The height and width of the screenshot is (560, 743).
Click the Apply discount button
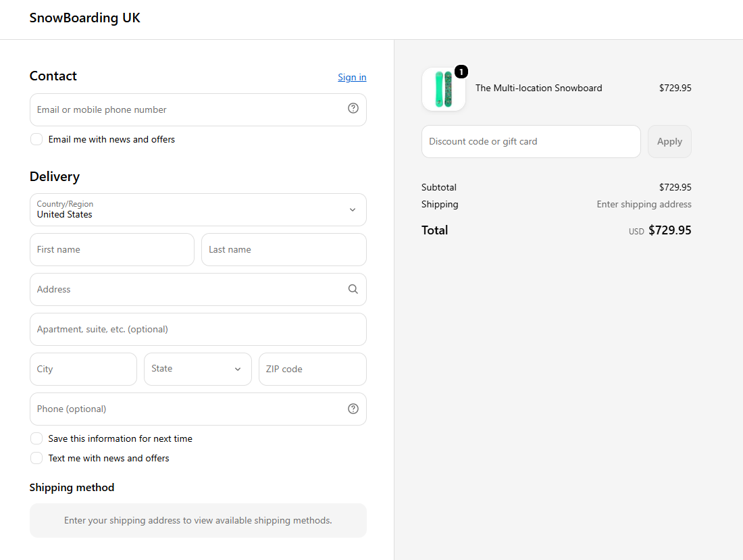[669, 142]
